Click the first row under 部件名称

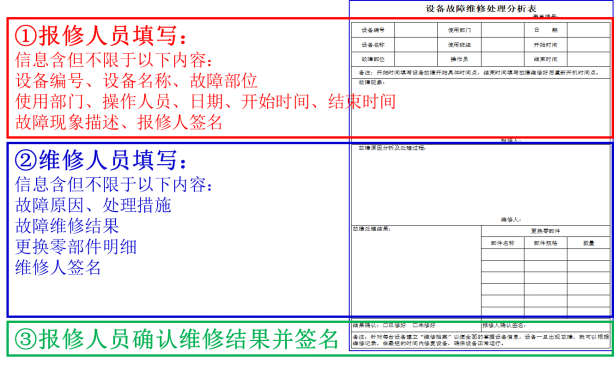(503, 255)
